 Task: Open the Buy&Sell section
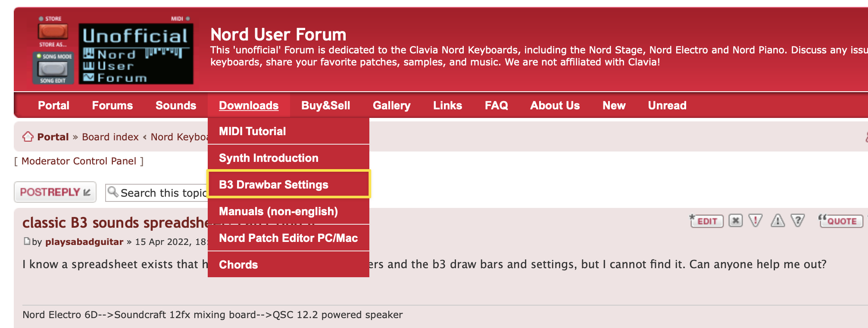(x=326, y=105)
